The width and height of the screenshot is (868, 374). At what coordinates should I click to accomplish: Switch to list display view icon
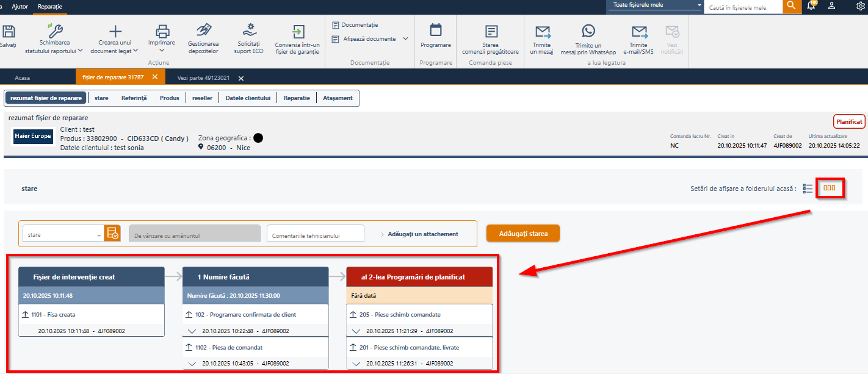point(808,189)
